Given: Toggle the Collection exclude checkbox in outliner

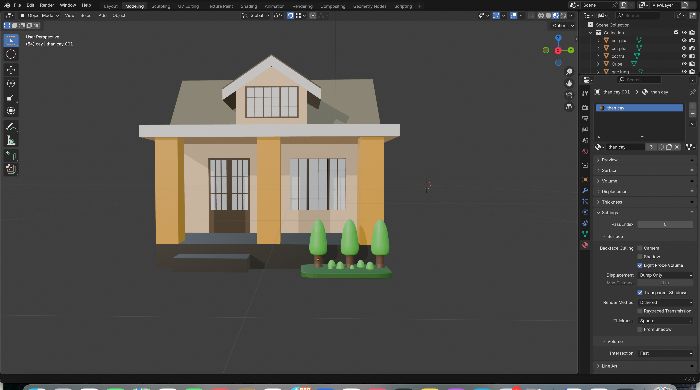Looking at the screenshot, I should point(676,33).
